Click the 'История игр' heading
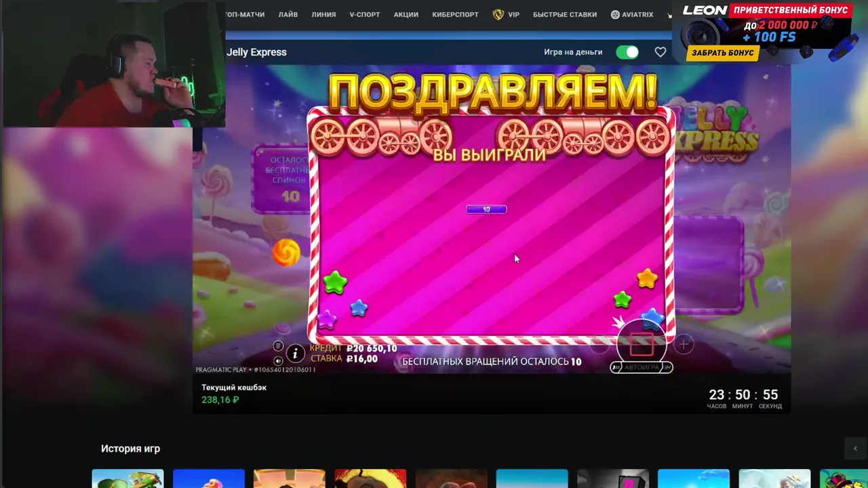868x488 pixels. (130, 449)
